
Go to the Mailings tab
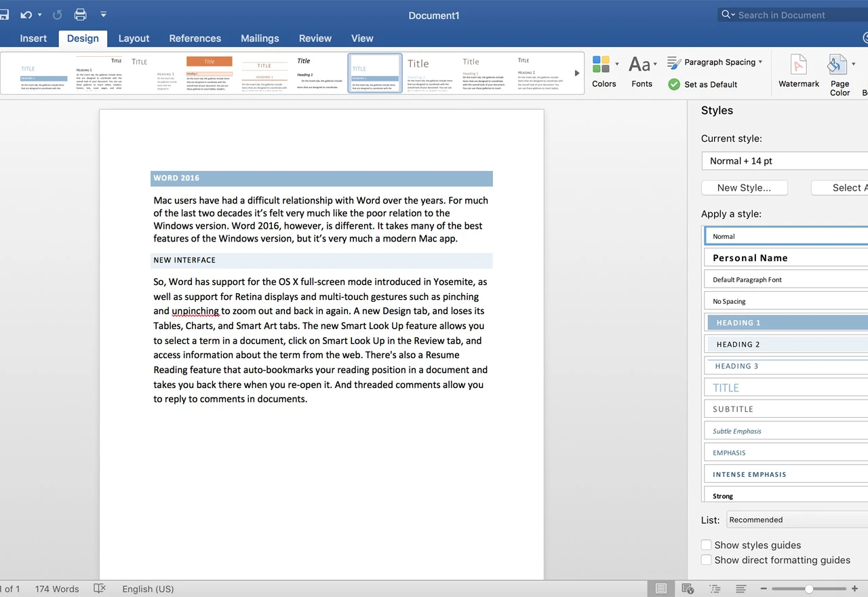[x=260, y=38]
